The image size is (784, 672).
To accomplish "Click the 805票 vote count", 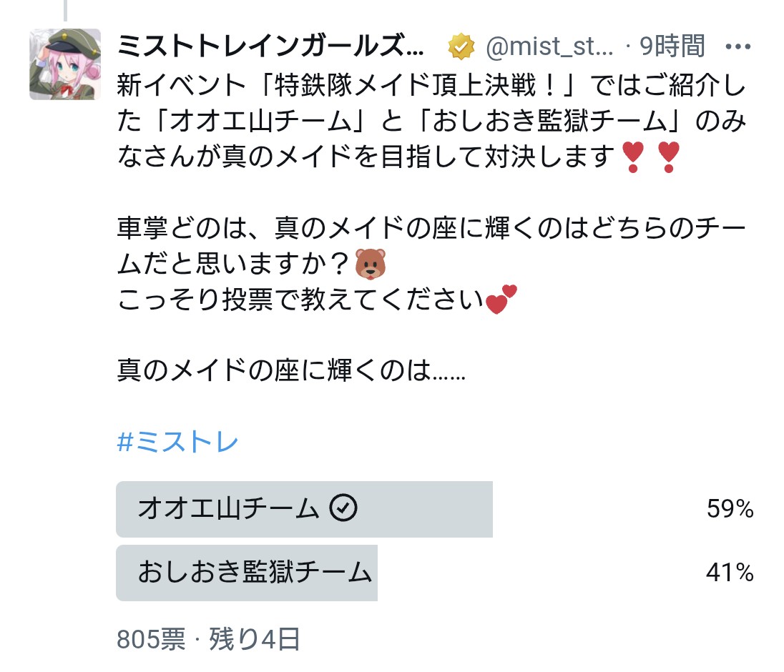I will point(151,638).
